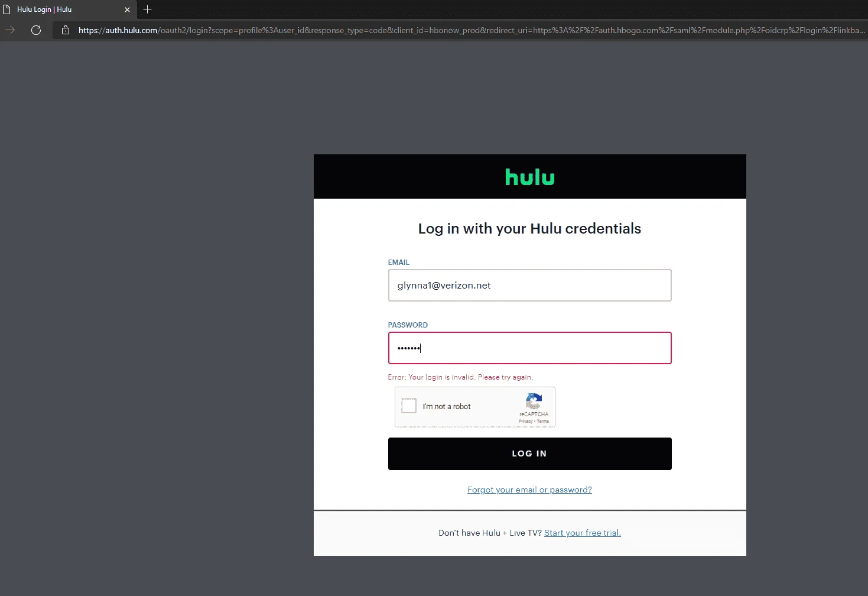Click the EMAIL field label
The image size is (868, 596).
(399, 263)
